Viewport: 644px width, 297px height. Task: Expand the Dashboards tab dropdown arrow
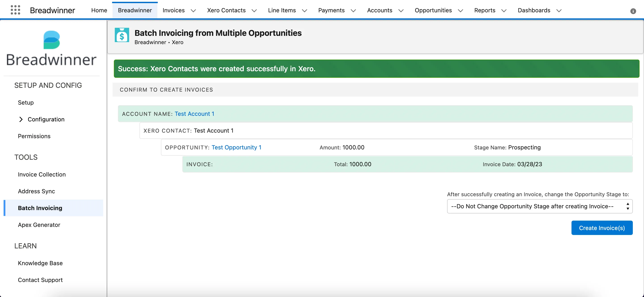pos(559,11)
